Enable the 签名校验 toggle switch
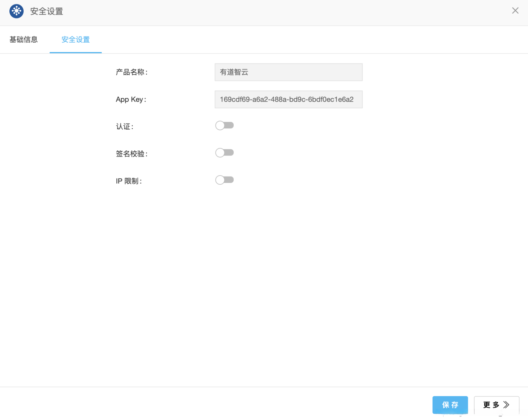The width and height of the screenshot is (528, 420). click(x=225, y=152)
